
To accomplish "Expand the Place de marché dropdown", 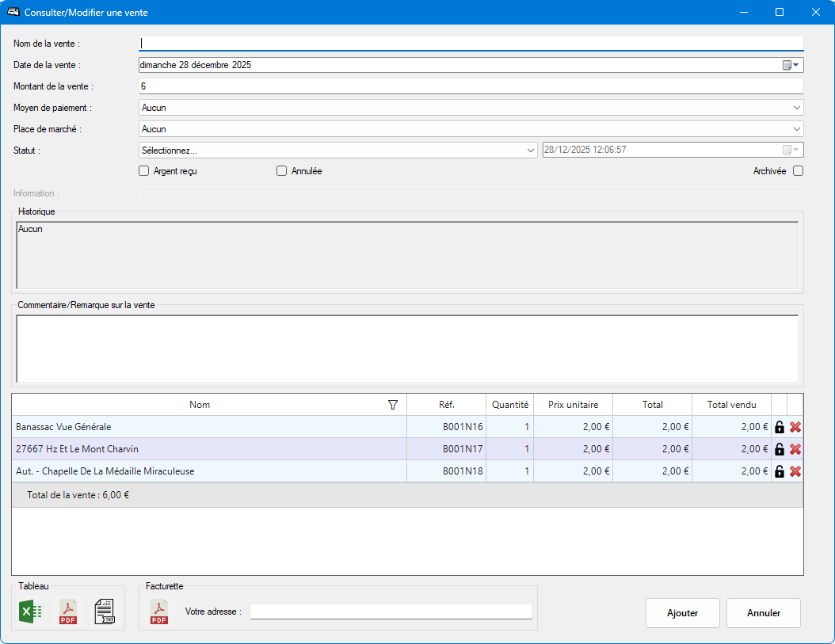I will pyautogui.click(x=796, y=129).
